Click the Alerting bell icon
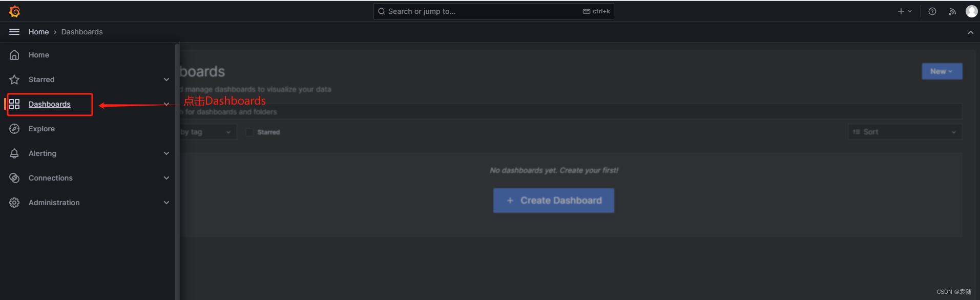Viewport: 980px width, 300px height. 14,153
